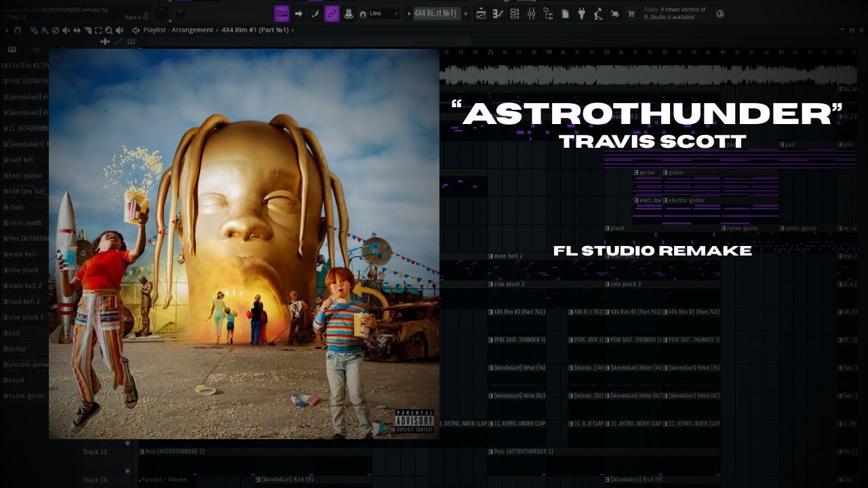The height and width of the screenshot is (488, 868).
Task: Select the Playback speaker tool in Playlist
Action: tap(119, 30)
